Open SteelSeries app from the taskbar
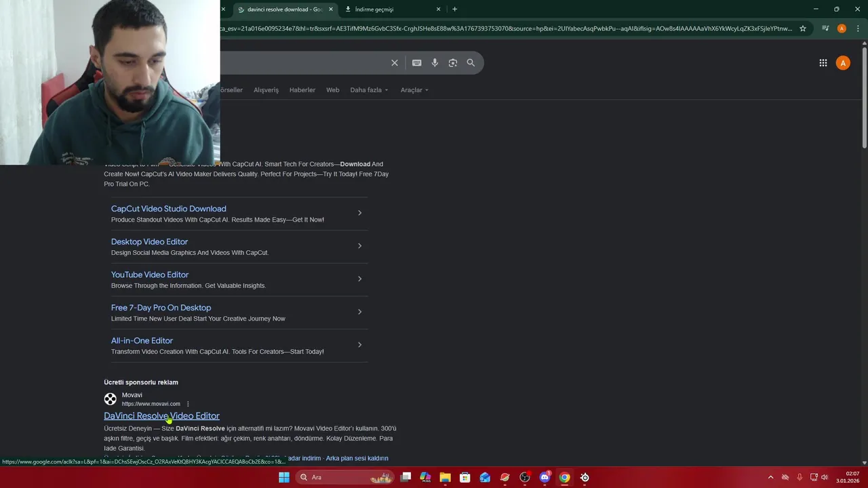 (585, 477)
